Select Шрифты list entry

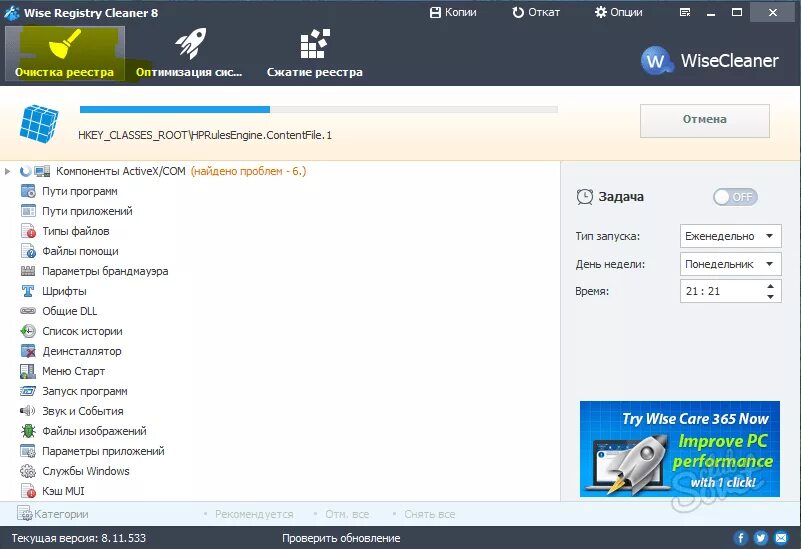coord(64,291)
